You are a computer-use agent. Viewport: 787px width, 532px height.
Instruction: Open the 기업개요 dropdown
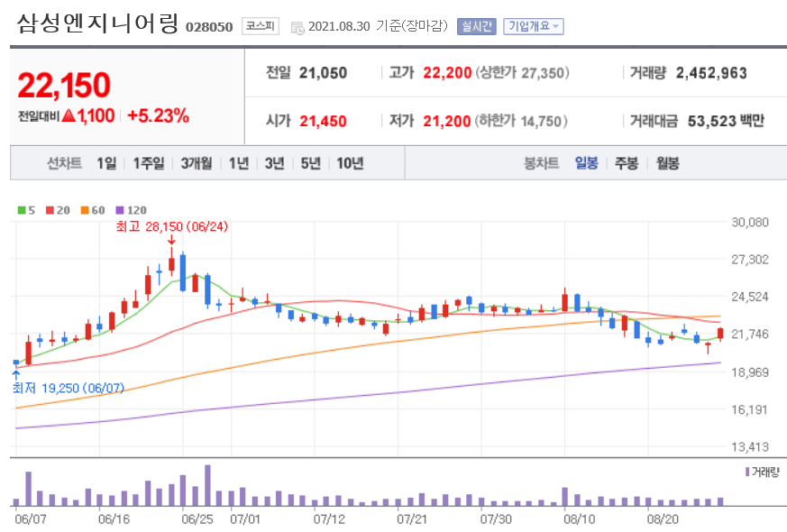pos(534,26)
